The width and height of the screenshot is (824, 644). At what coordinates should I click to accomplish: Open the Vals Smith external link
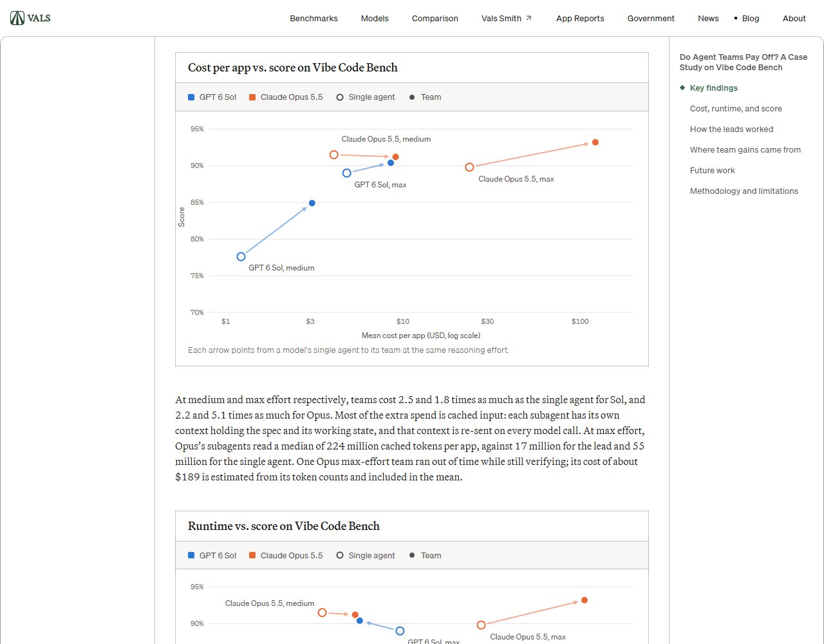(x=507, y=18)
